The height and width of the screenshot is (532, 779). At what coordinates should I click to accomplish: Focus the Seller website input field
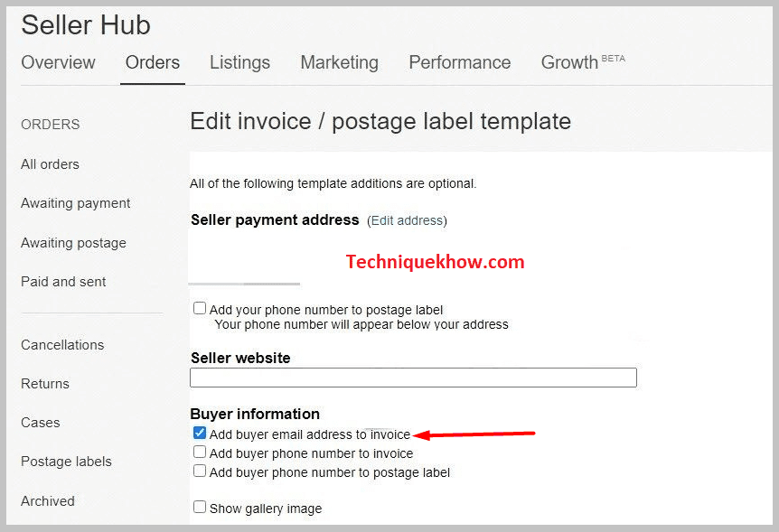[x=413, y=378]
